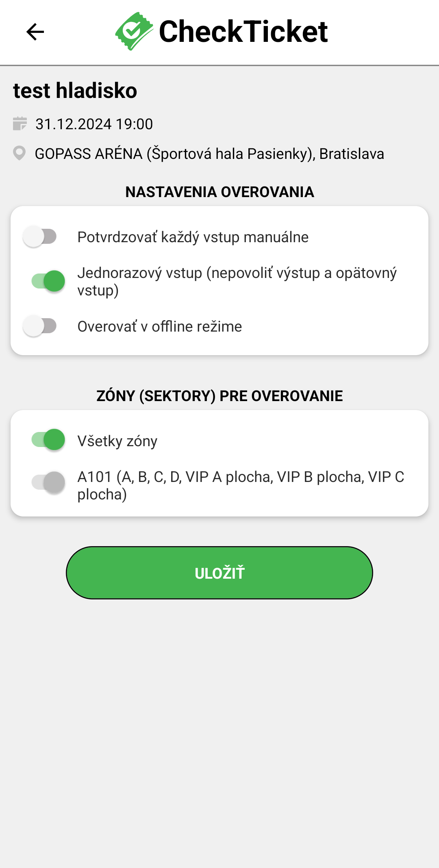Turn off the Jednorazový vstup switch
The height and width of the screenshot is (868, 439).
coord(48,281)
